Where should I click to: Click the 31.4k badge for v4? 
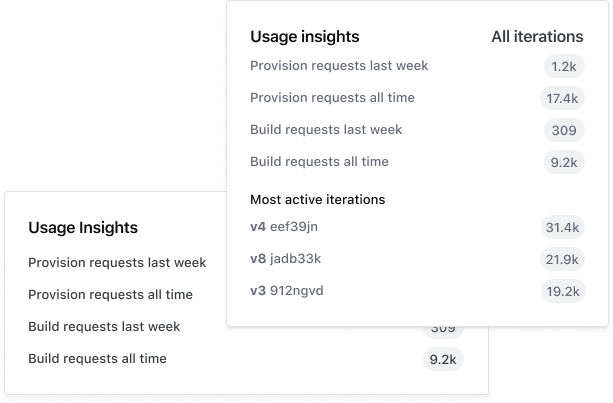(x=560, y=228)
